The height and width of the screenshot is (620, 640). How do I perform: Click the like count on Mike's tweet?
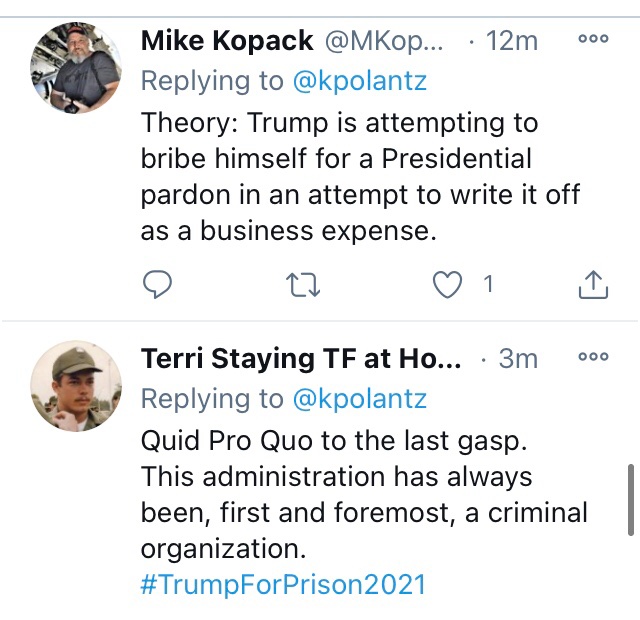[x=488, y=285]
